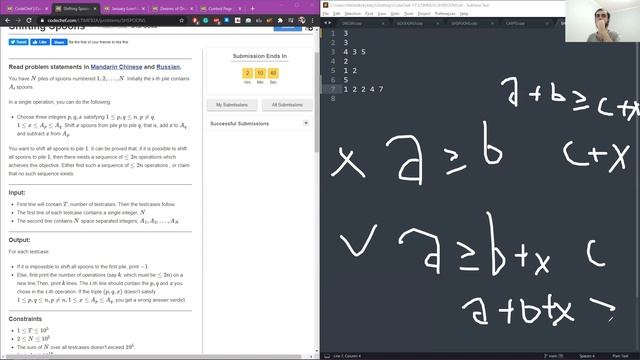Click the browser forward arrow
Image resolution: width=640 pixels, height=360 pixels.
tap(18, 20)
